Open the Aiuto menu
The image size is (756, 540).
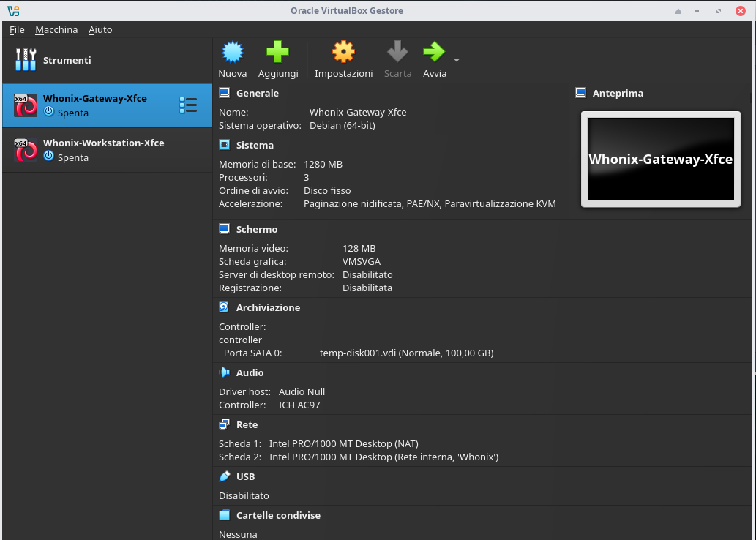(x=100, y=29)
